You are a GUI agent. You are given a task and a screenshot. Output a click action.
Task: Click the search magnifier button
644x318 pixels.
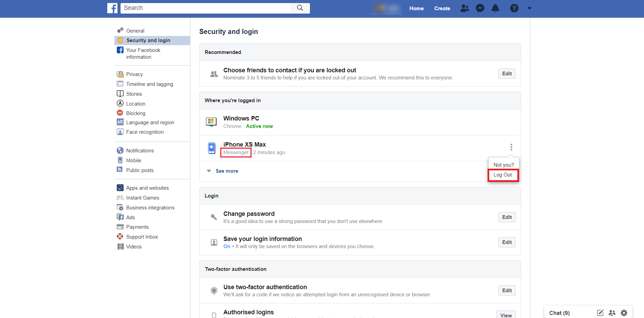coord(300,8)
